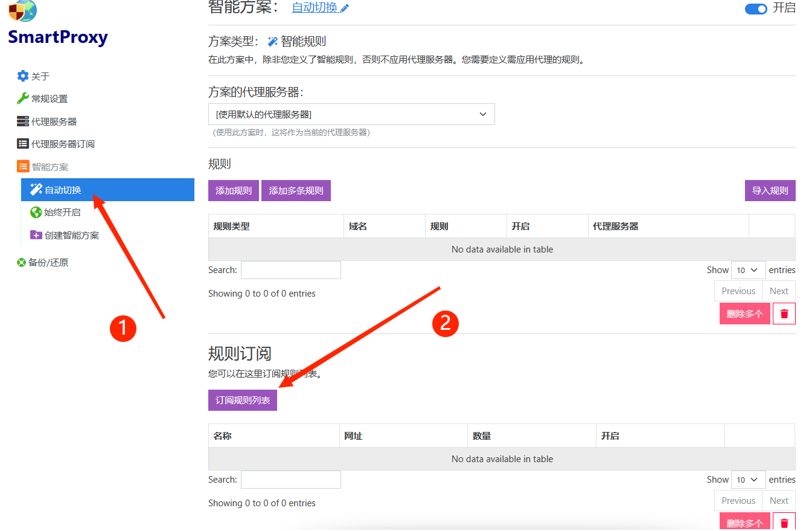
Task: Click the 添加规则 button
Action: tap(233, 190)
